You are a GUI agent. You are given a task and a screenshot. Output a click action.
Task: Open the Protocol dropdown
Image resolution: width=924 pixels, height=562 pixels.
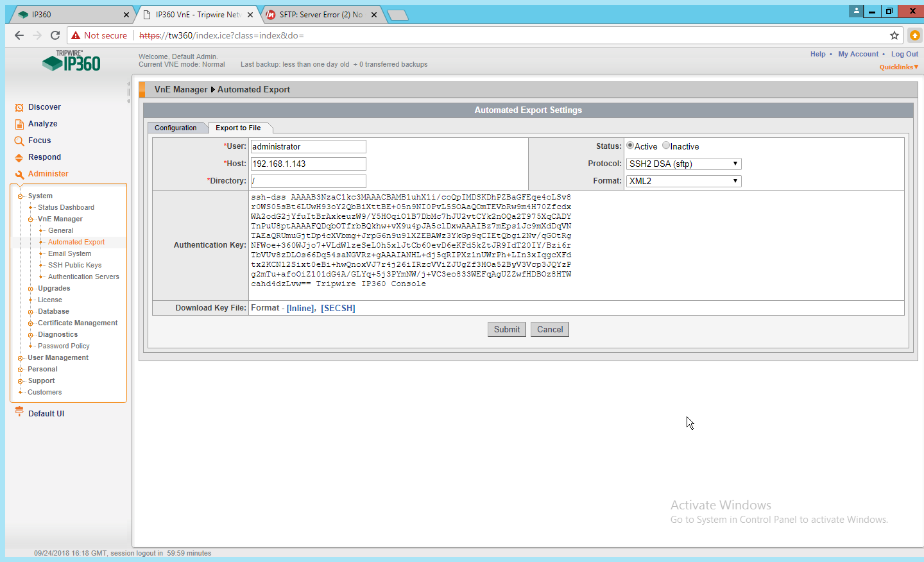[684, 164]
